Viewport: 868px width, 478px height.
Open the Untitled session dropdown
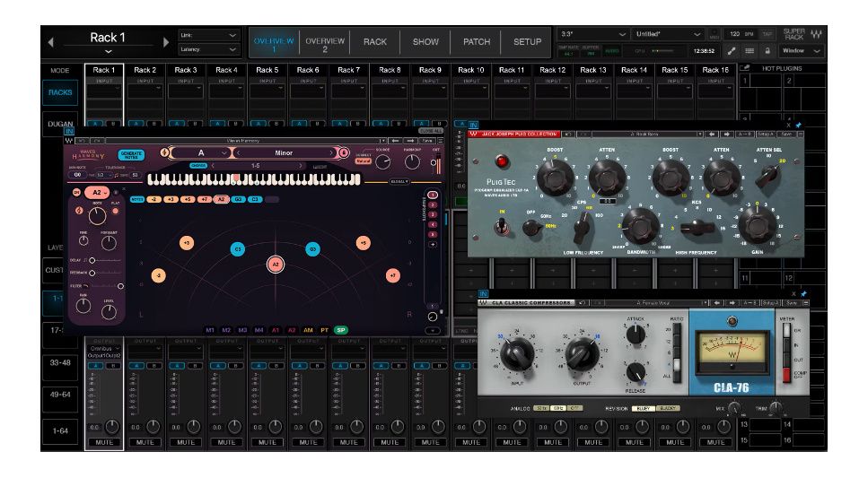click(668, 34)
